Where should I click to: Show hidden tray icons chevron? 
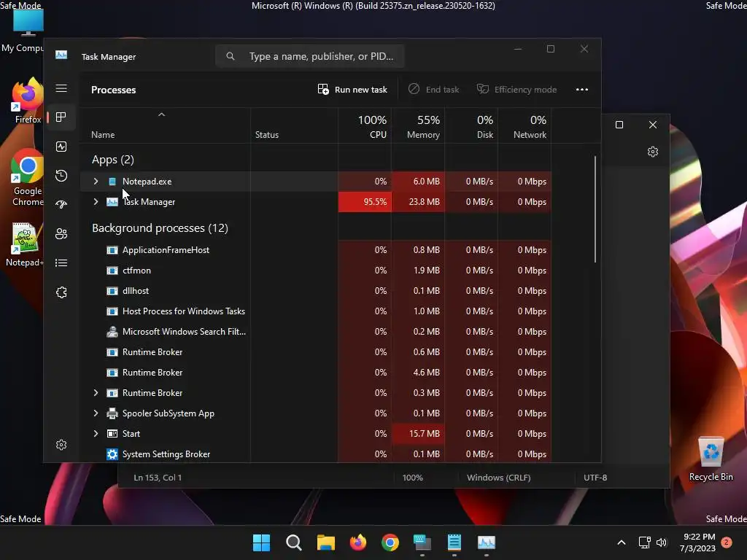[x=622, y=542]
